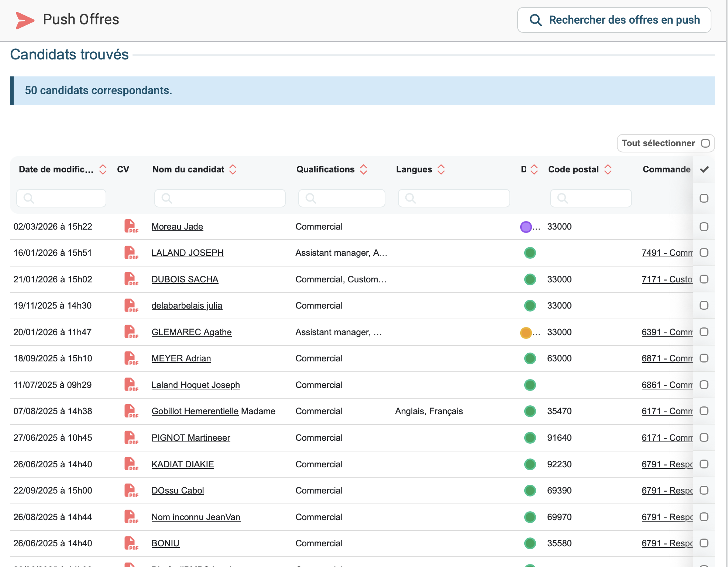Open DUBOIS SACHA's PDF CV icon
This screenshot has width=728, height=567.
pyautogui.click(x=131, y=279)
